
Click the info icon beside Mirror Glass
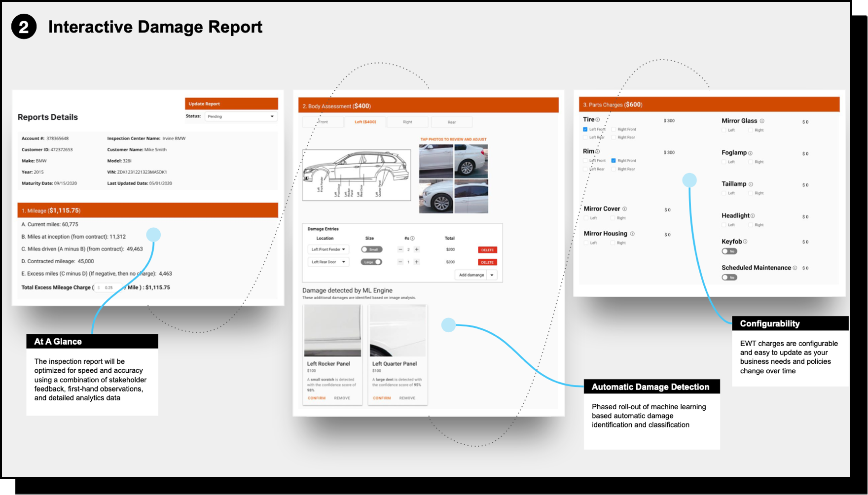762,121
